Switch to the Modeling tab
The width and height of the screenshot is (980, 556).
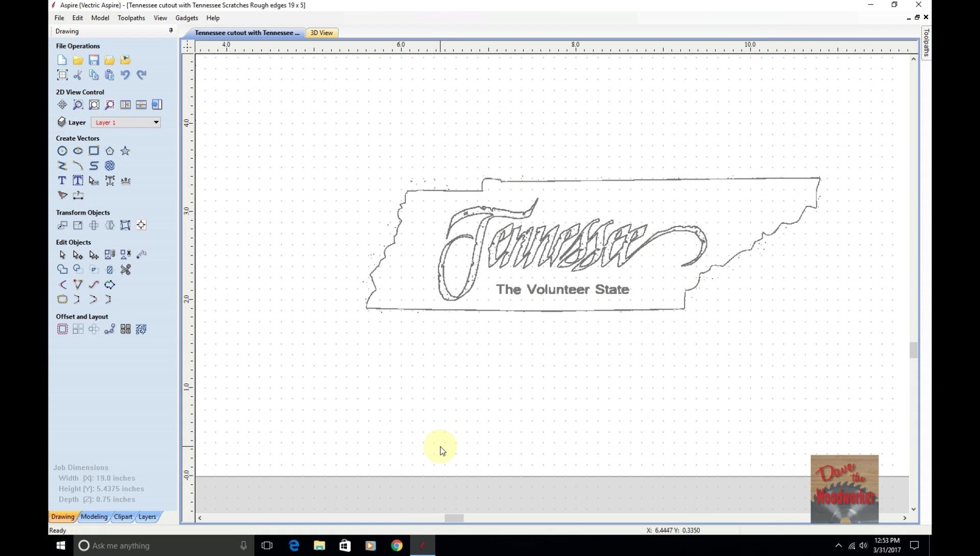94,517
